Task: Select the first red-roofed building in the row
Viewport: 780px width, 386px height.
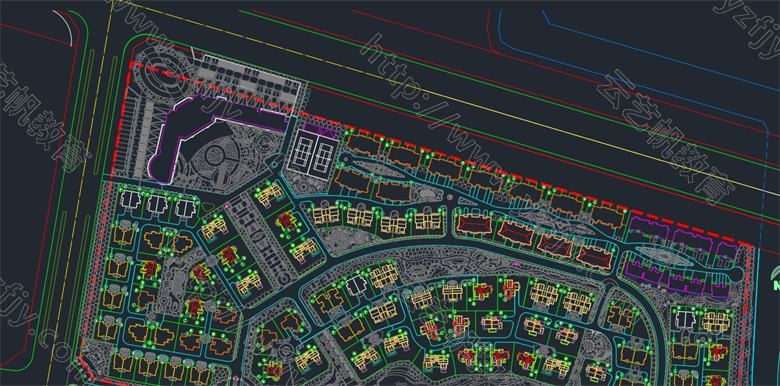Action: point(475,224)
